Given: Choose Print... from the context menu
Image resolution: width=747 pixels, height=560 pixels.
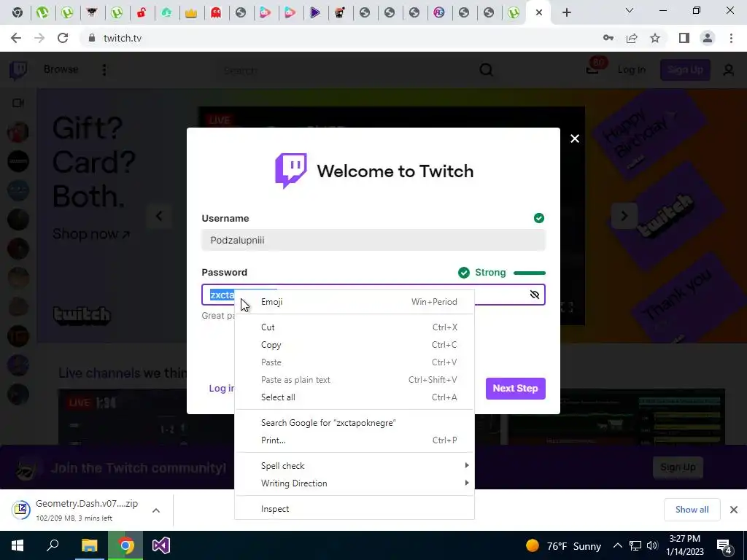Looking at the screenshot, I should point(355,440).
